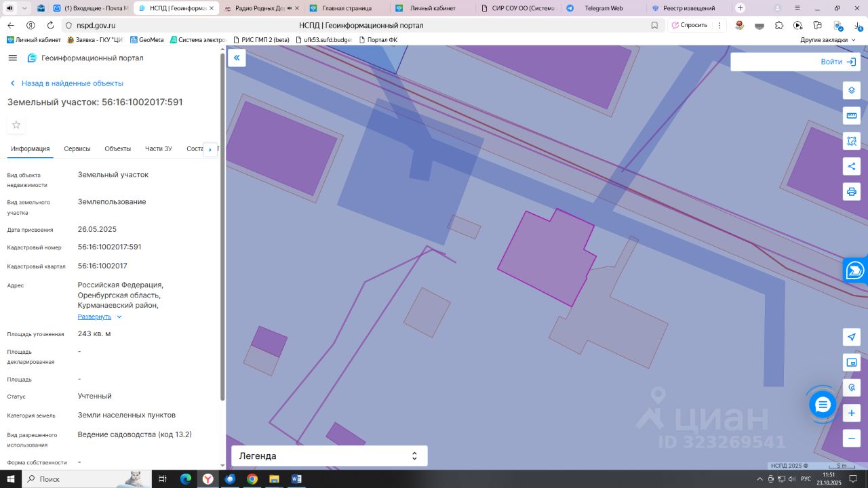Center map on my location
Image resolution: width=868 pixels, height=488 pixels.
(852, 337)
